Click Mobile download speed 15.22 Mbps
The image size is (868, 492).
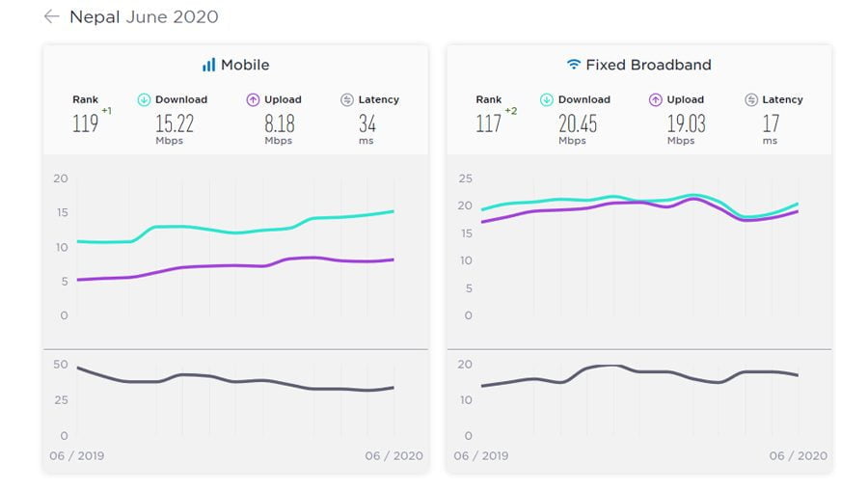174,123
